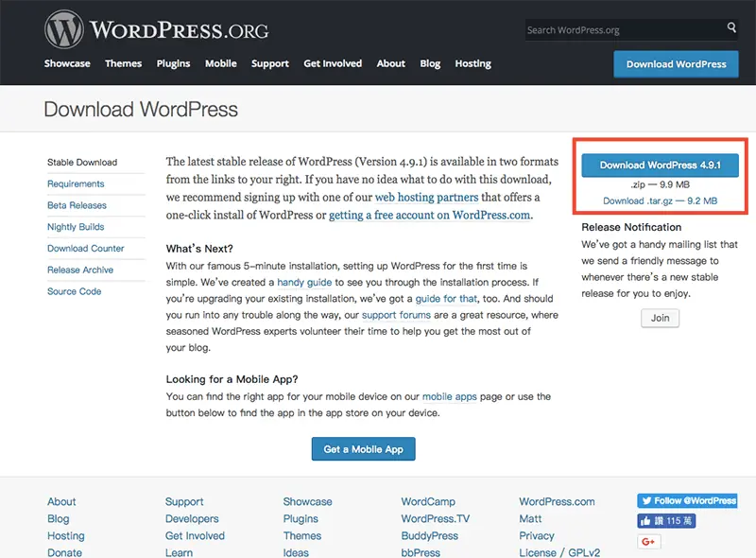Click footer Support link
Screen dimensions: 756x558
coord(184,501)
